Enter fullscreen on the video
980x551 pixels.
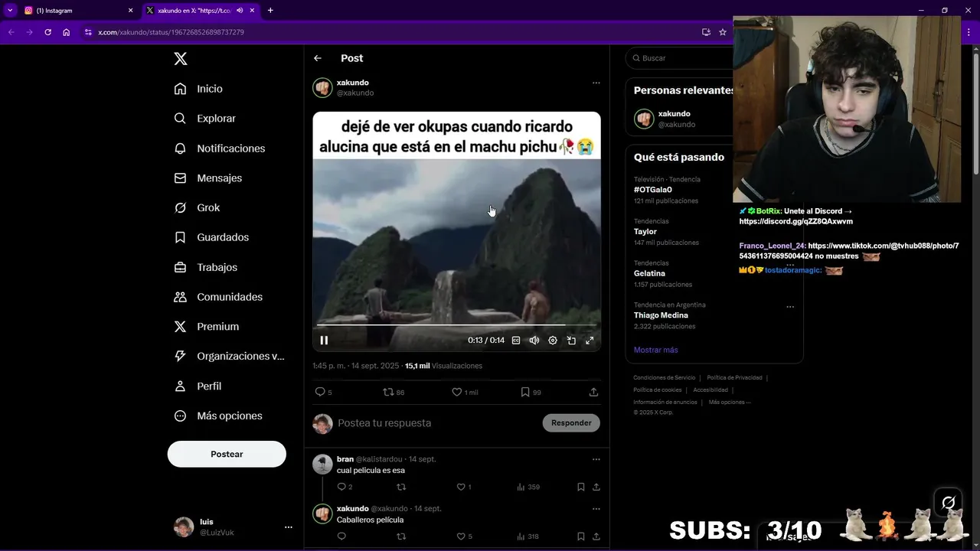(x=590, y=341)
